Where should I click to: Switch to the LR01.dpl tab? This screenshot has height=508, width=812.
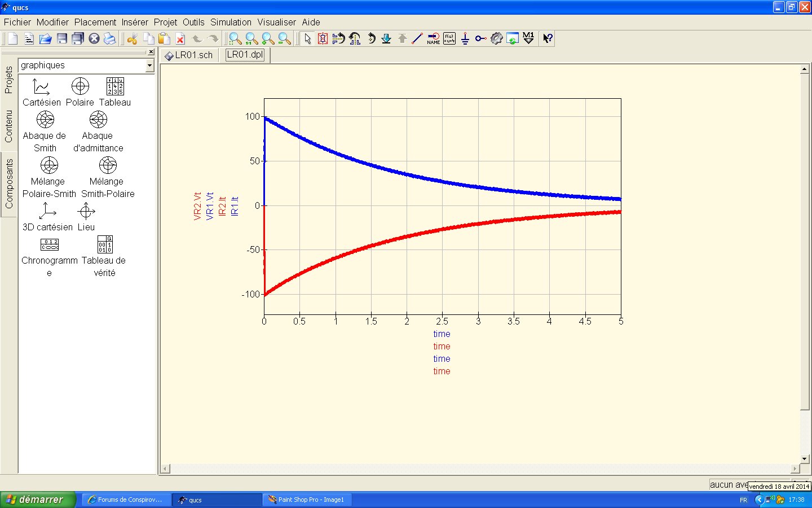click(245, 55)
